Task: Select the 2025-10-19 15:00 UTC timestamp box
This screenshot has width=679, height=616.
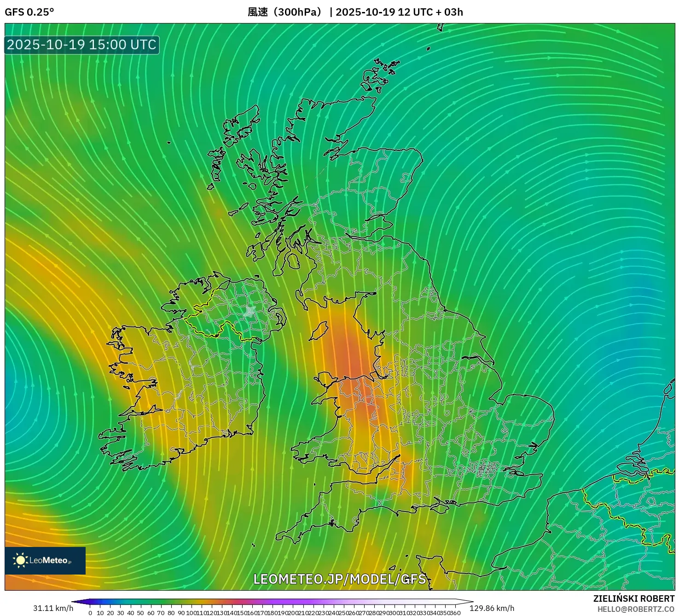Action: point(82,45)
